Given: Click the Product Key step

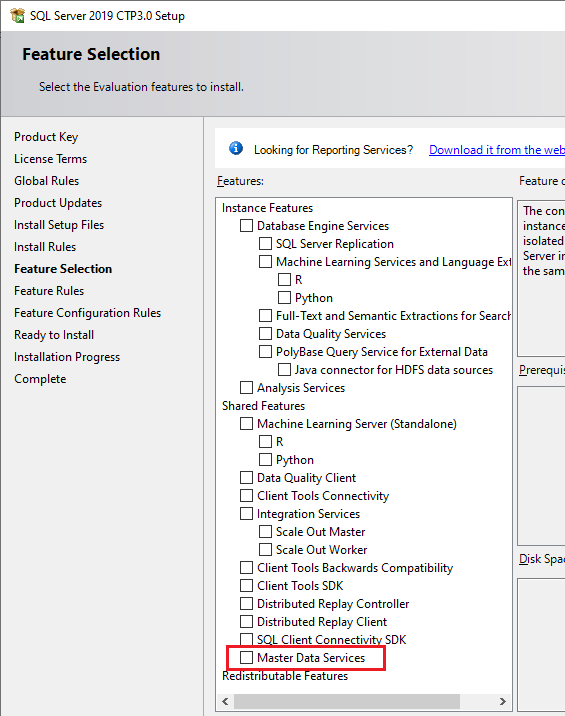Looking at the screenshot, I should [46, 137].
